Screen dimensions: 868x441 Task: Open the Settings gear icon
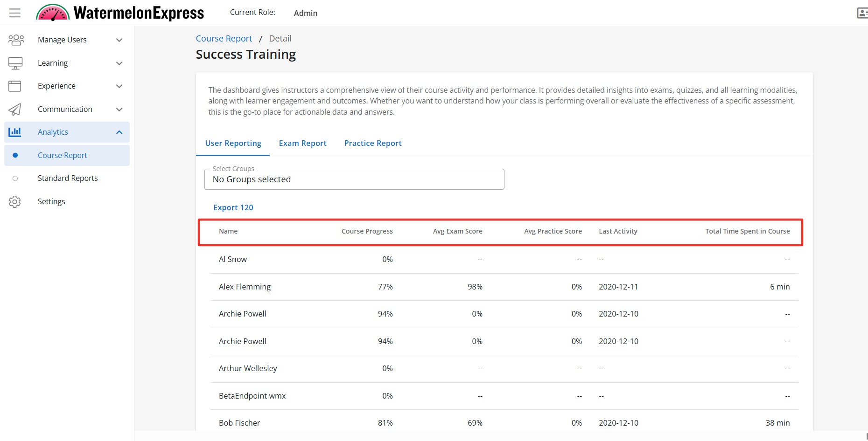pos(15,201)
